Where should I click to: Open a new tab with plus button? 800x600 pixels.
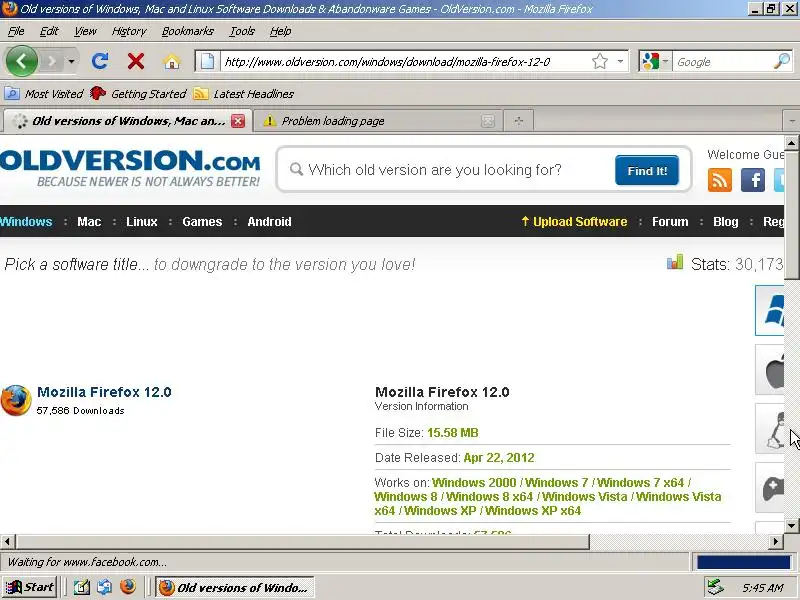[x=518, y=121]
